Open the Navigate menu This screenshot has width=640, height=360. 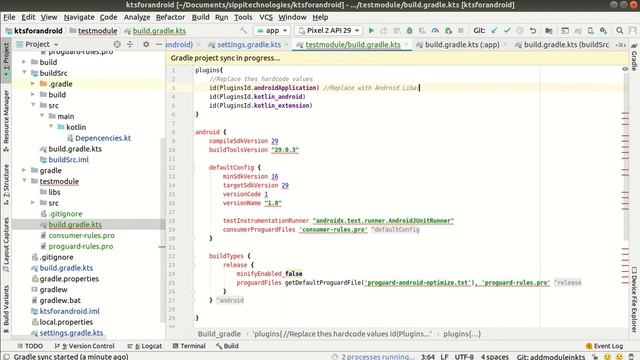pos(79,17)
